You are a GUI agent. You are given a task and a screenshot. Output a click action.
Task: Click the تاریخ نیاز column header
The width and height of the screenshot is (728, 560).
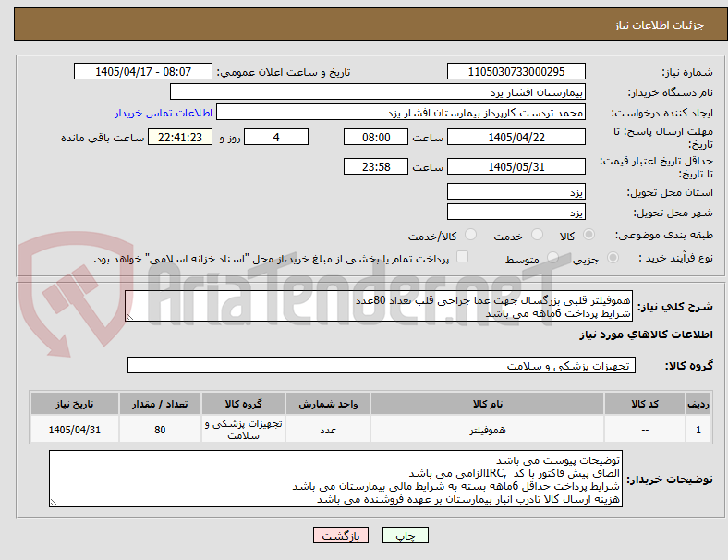[x=74, y=404]
